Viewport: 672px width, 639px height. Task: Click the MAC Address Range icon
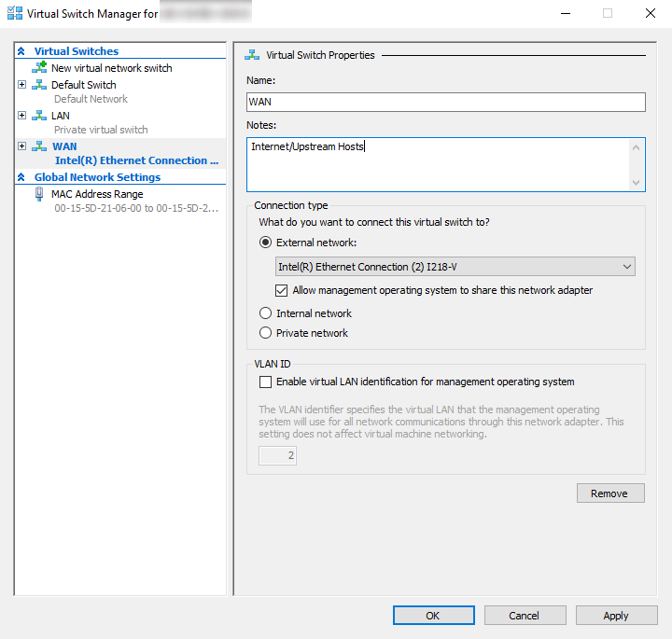[39, 194]
